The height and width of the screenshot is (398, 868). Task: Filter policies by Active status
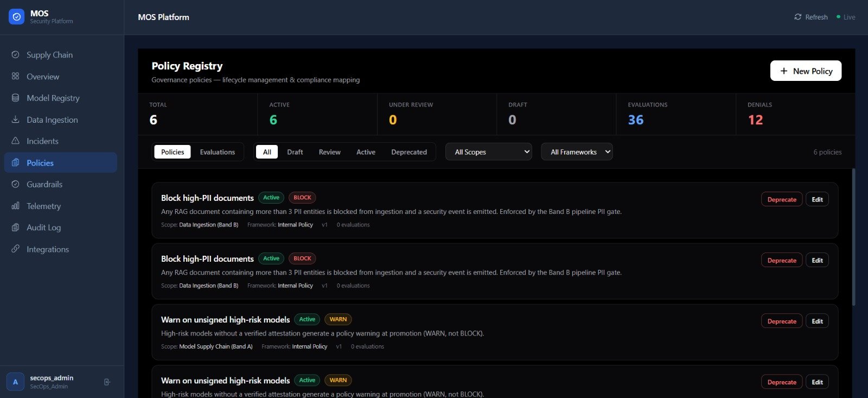point(366,152)
